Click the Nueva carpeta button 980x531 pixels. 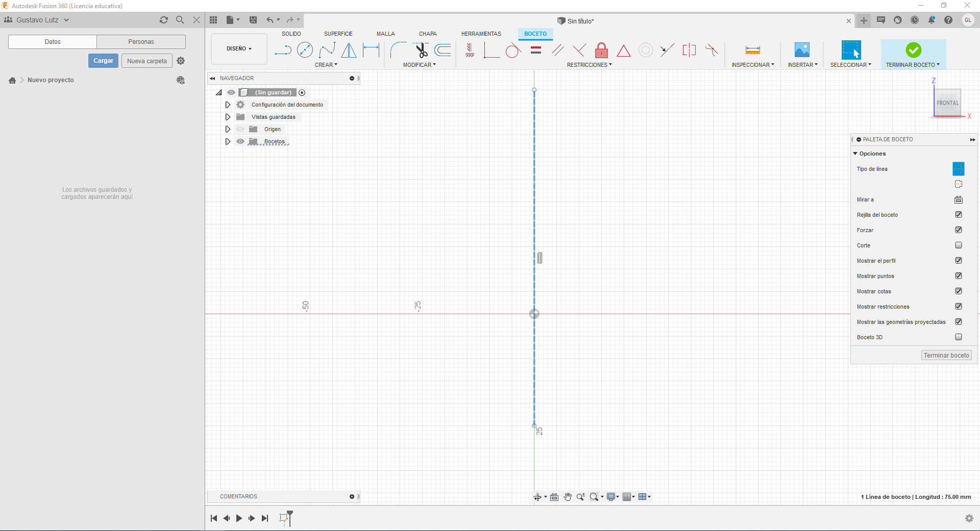(x=147, y=61)
